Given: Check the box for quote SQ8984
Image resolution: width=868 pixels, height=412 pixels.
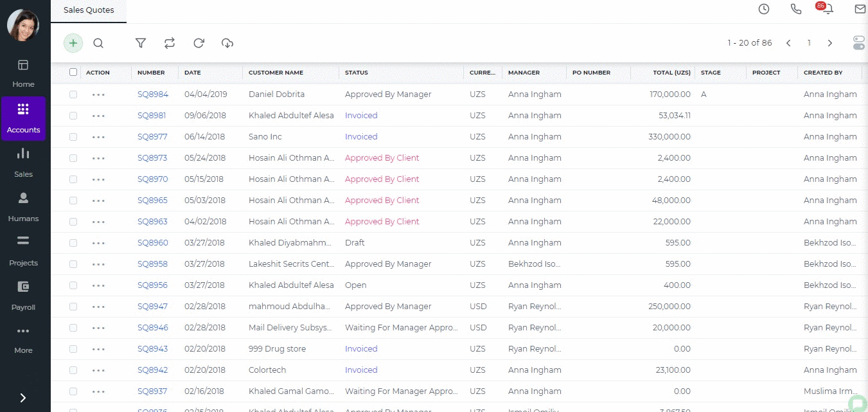Looking at the screenshot, I should coord(73,94).
